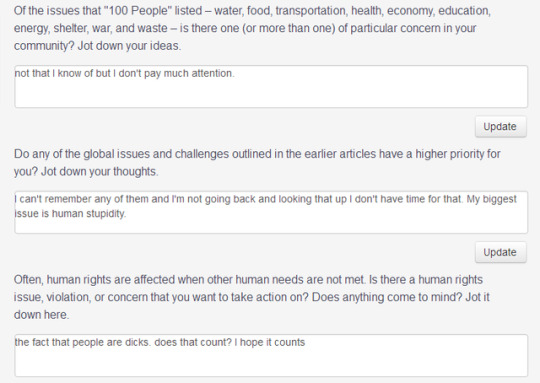Place cursor after "attention." in first answer
The width and height of the screenshot is (540, 383).
tap(235, 73)
